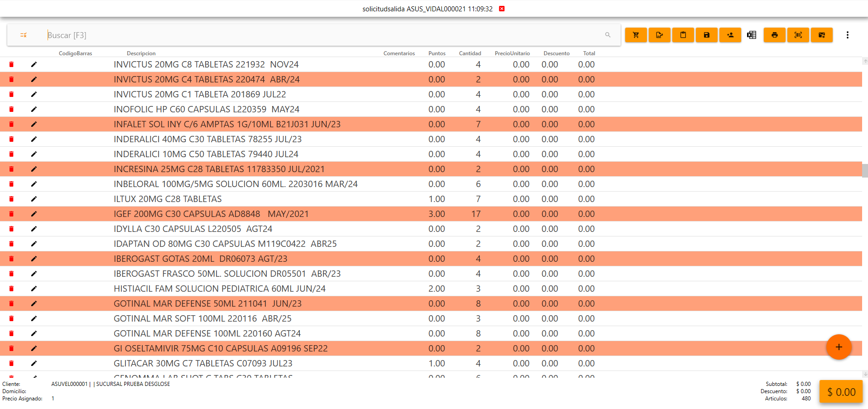868x409 pixels.
Task: Click the CodigoBarras column header
Action: (x=75, y=53)
